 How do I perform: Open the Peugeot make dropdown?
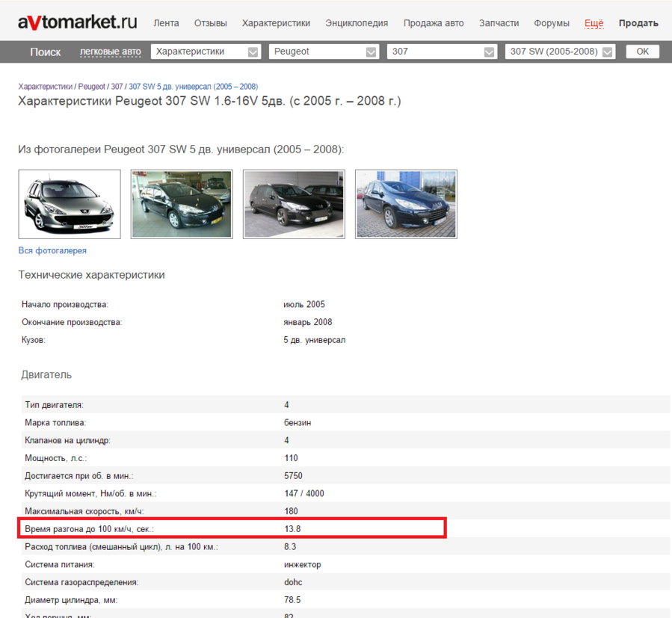click(x=324, y=52)
